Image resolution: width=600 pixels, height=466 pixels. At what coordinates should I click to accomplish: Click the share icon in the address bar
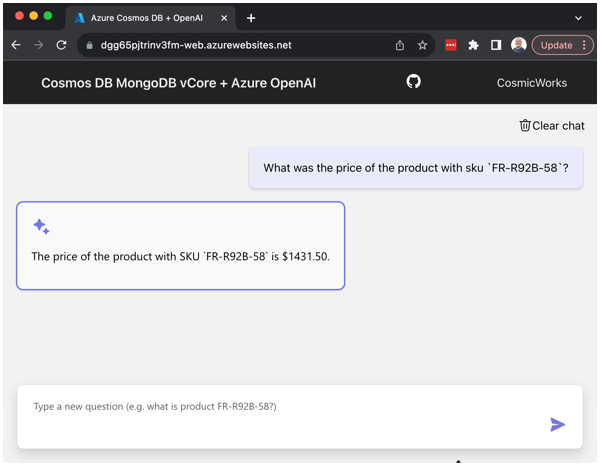(x=400, y=45)
